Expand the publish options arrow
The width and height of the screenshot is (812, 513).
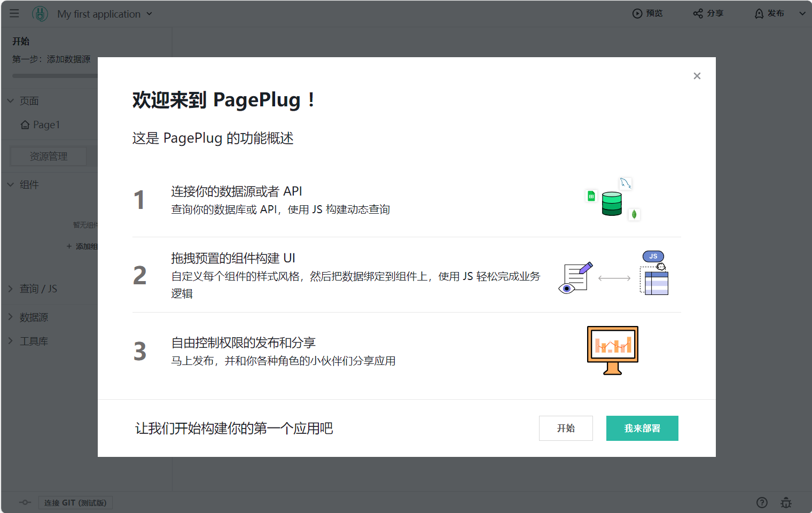[802, 14]
